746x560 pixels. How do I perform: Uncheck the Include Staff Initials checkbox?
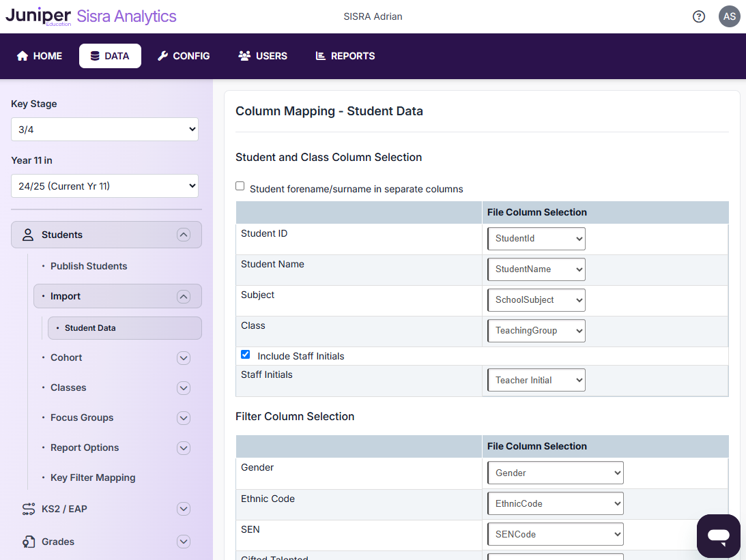[x=245, y=354]
